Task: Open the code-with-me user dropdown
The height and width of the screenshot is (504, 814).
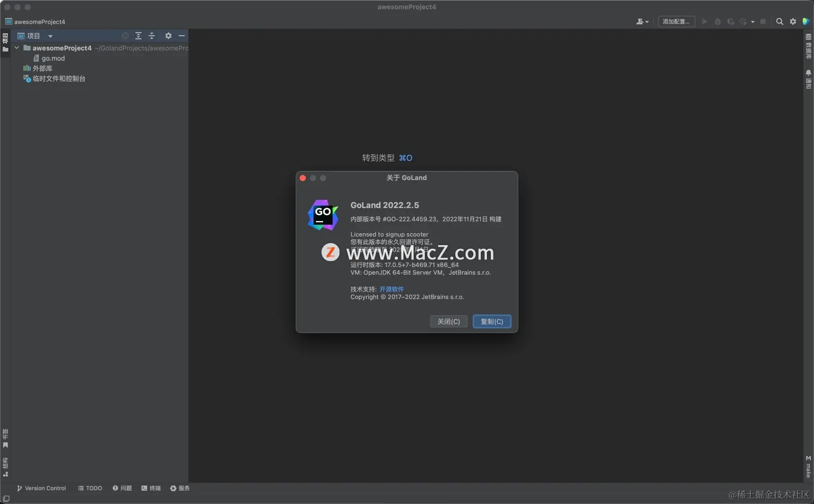Action: tap(643, 21)
